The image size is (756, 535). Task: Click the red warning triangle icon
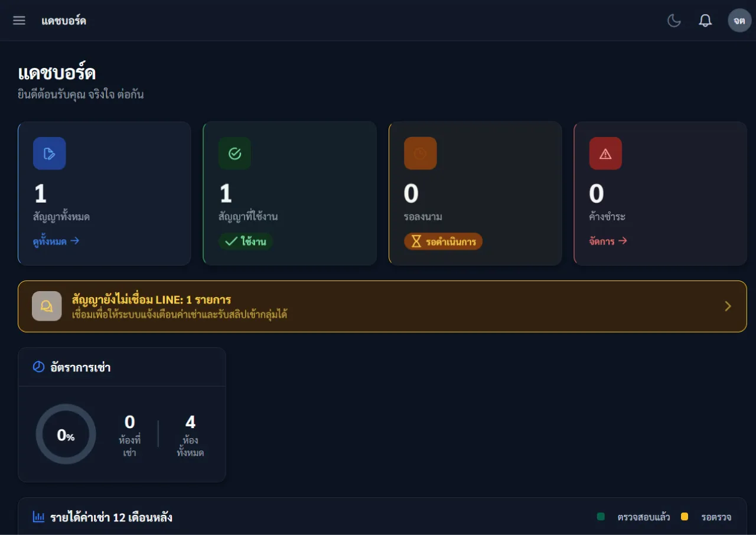coord(605,154)
